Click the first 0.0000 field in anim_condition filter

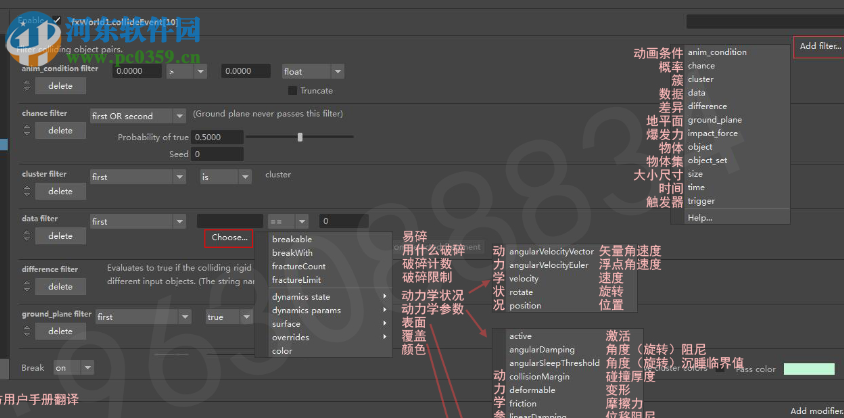pos(137,71)
